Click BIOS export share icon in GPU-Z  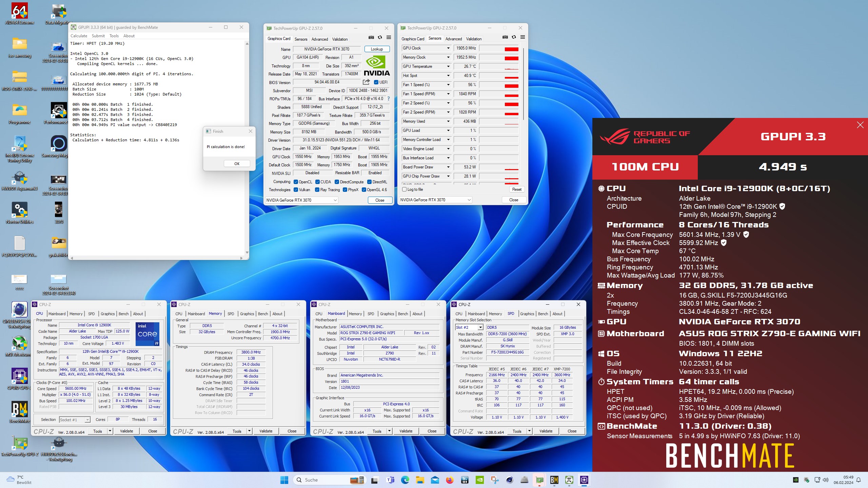click(366, 82)
